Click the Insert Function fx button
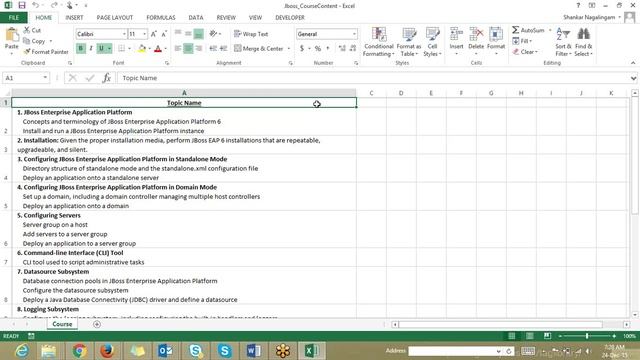 [106, 78]
